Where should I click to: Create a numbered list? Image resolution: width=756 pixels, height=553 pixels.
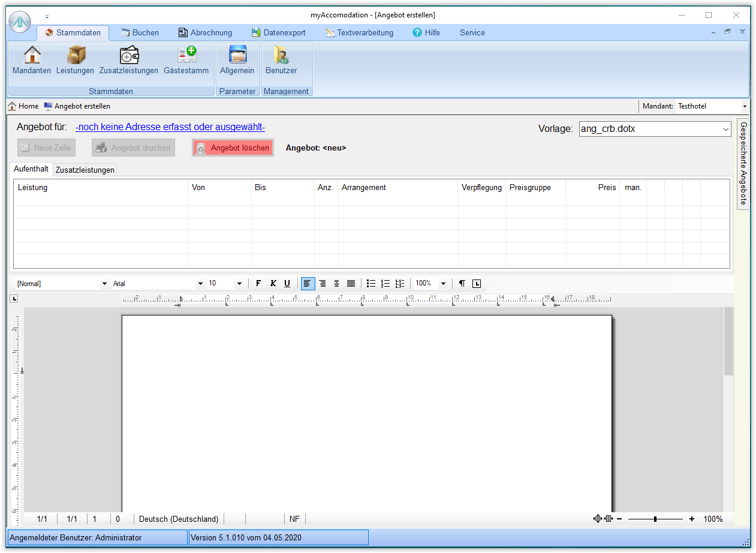[385, 284]
